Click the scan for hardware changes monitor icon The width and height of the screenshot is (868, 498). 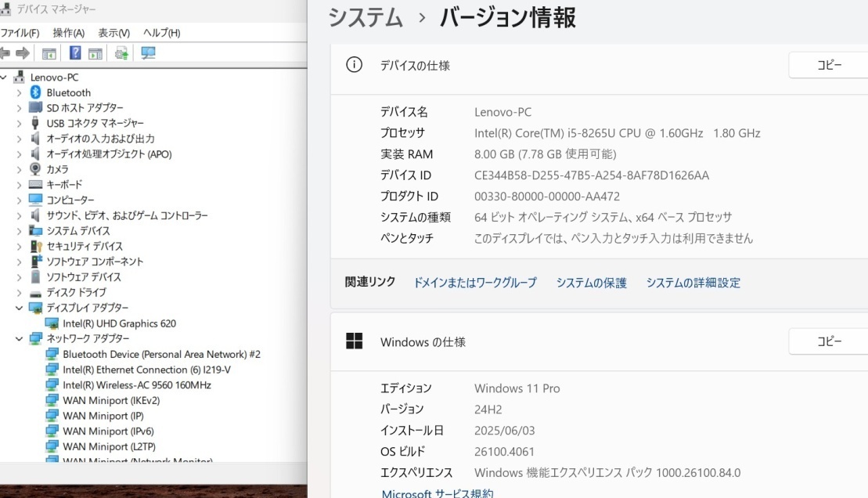tap(148, 53)
